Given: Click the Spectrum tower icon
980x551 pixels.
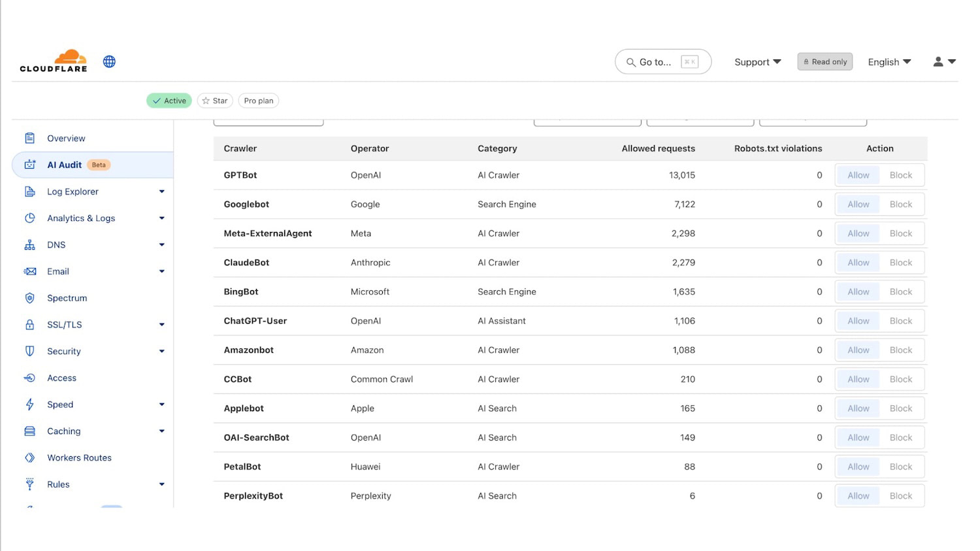Looking at the screenshot, I should click(30, 297).
